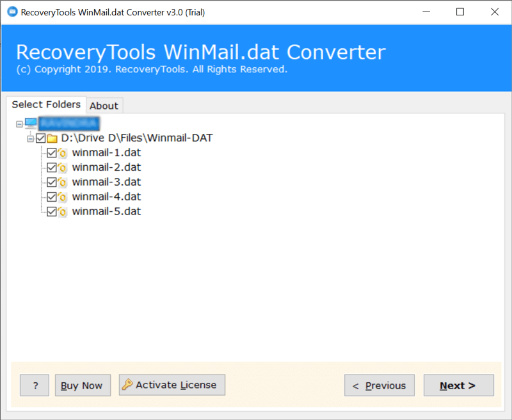Go back with the Previous button
The image size is (512, 420).
[380, 385]
